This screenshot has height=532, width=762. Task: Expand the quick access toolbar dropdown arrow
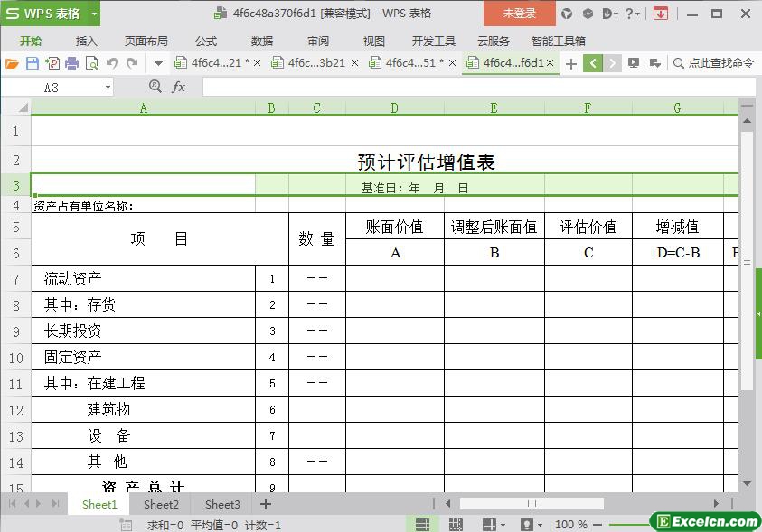tap(158, 63)
